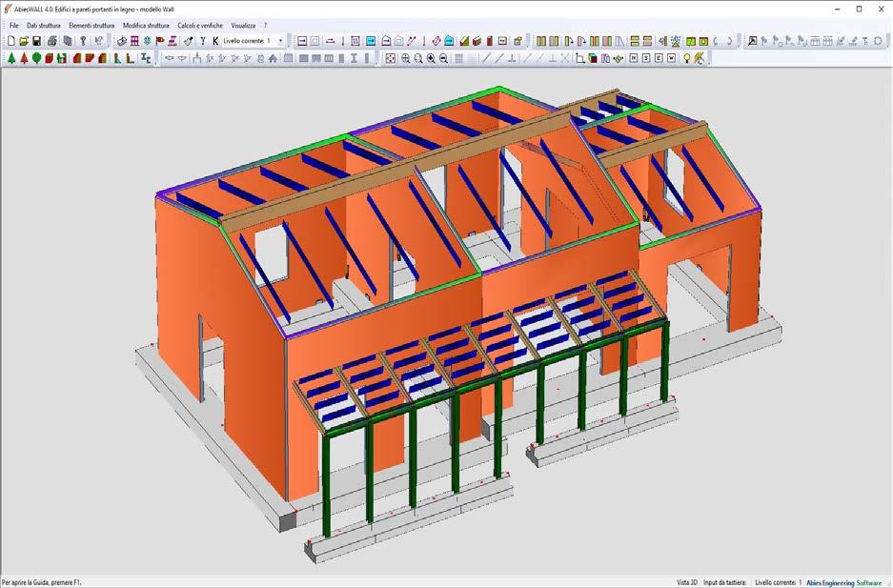Click a green pergola column in the model
Viewport: 893px width, 588px height.
pyautogui.click(x=326, y=484)
